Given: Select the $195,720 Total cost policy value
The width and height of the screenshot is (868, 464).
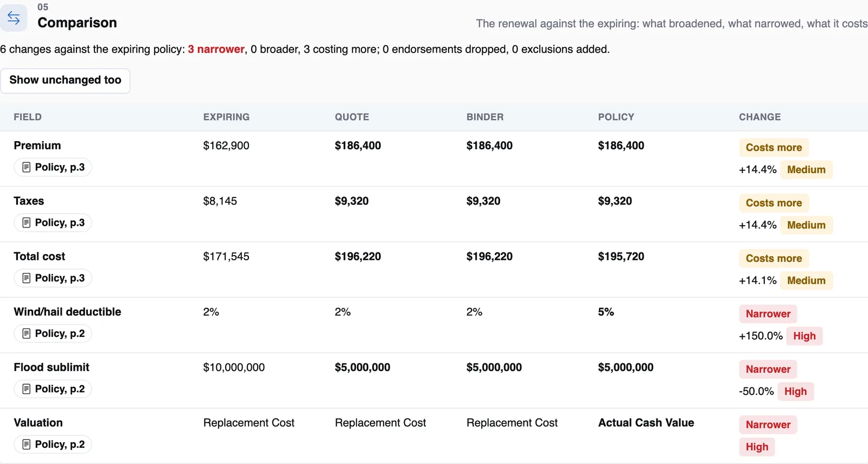Looking at the screenshot, I should pos(621,256).
